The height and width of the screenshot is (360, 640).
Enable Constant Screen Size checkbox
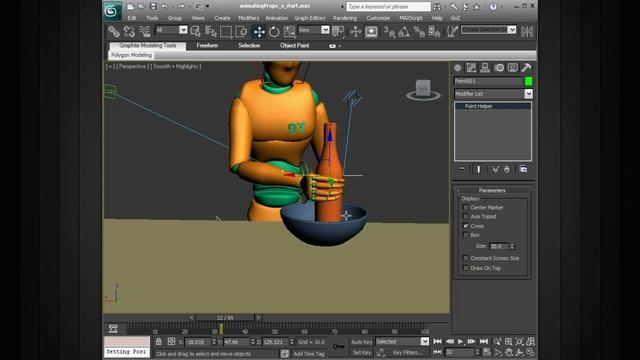click(x=465, y=258)
